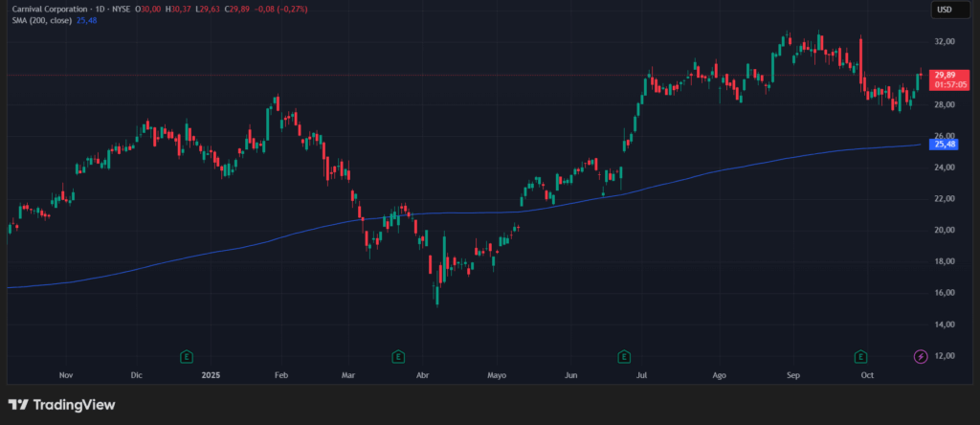The height and width of the screenshot is (425, 980).
Task: Click the blue SMA value in the legend
Action: (x=87, y=21)
